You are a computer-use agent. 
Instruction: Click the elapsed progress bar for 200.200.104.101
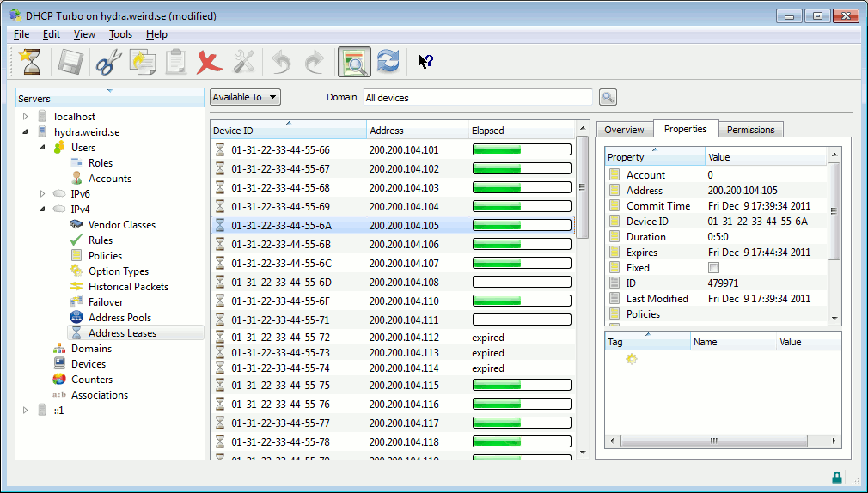tap(522, 150)
